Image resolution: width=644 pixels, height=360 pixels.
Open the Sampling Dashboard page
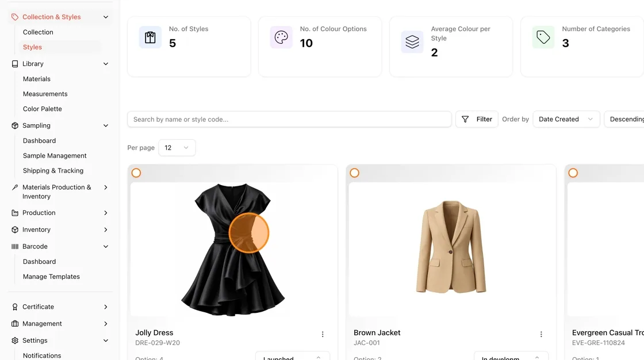pyautogui.click(x=40, y=140)
